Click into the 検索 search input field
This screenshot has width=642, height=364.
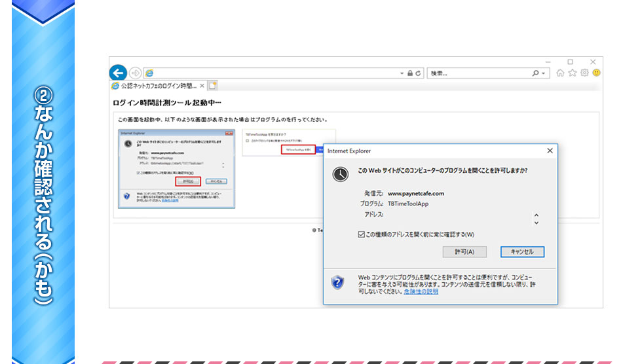tap(478, 73)
